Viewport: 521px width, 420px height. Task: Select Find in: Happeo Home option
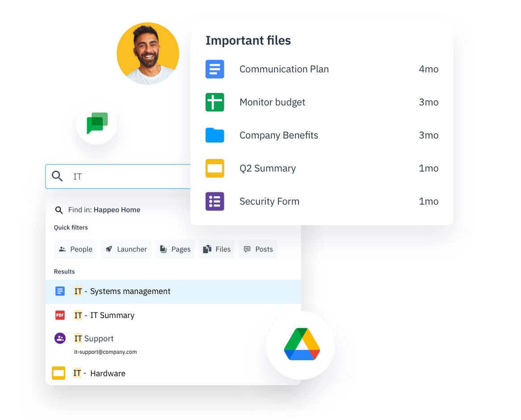104,210
